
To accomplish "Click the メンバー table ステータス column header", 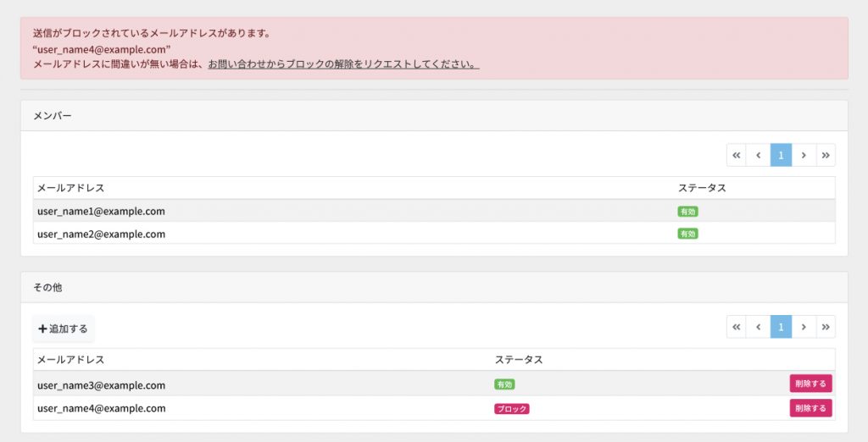I will pos(702,188).
